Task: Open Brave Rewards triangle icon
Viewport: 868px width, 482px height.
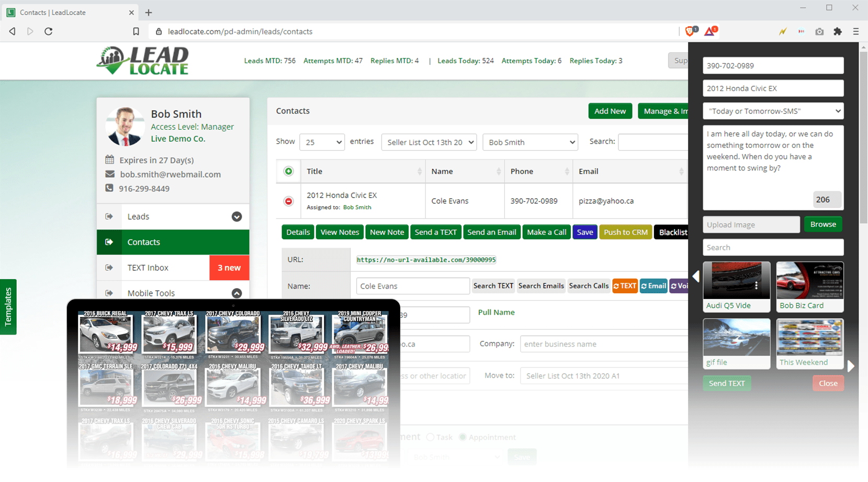Action: coord(711,31)
